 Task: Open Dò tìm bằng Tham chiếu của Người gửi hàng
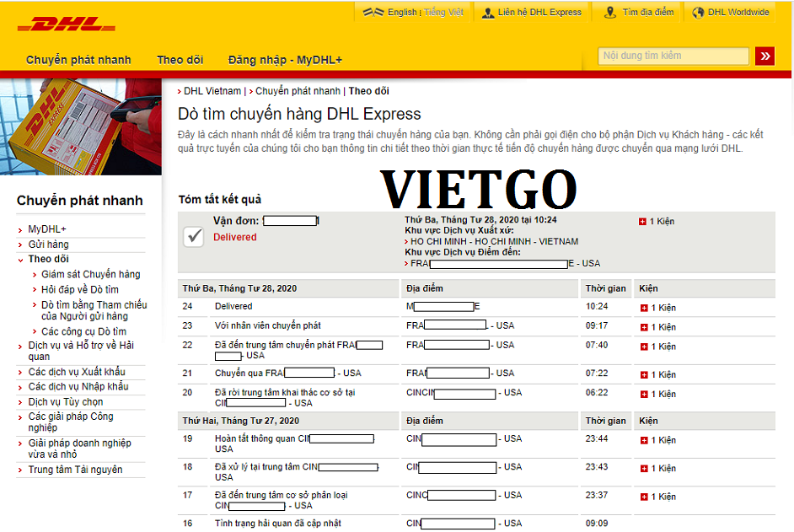(94, 310)
